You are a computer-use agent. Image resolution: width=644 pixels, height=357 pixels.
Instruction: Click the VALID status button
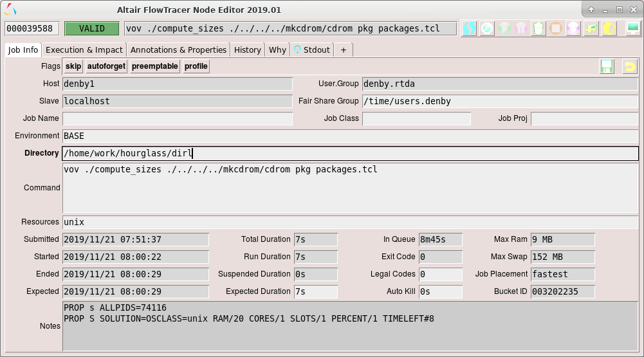[92, 28]
